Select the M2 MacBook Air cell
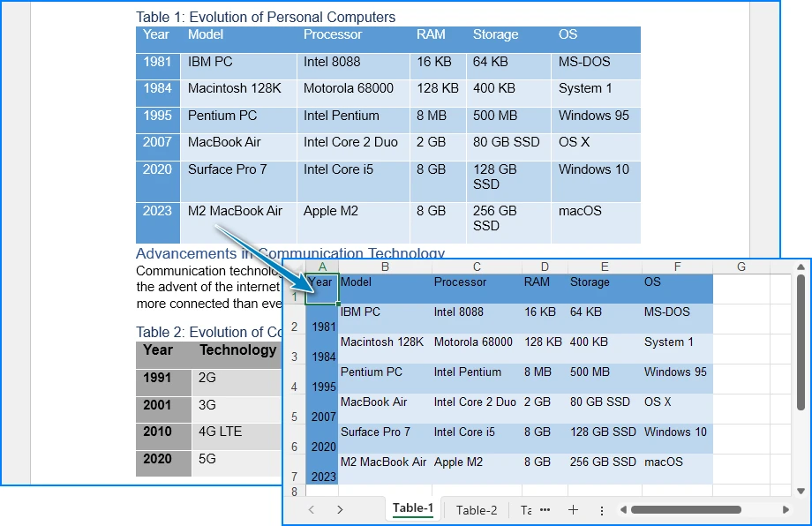The width and height of the screenshot is (812, 526). coord(383,462)
